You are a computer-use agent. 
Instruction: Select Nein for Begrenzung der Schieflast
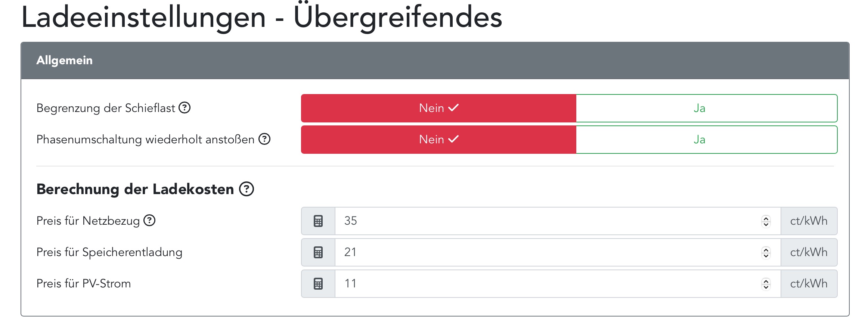pos(438,108)
